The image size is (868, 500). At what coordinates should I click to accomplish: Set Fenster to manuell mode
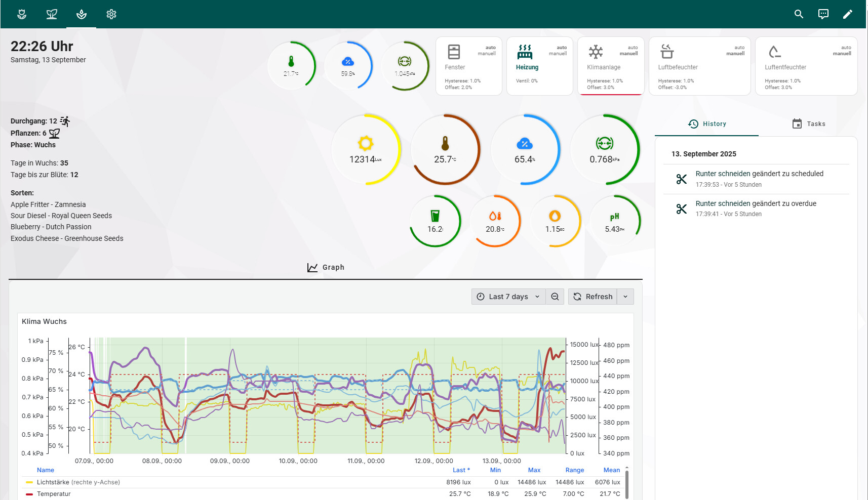click(x=487, y=54)
